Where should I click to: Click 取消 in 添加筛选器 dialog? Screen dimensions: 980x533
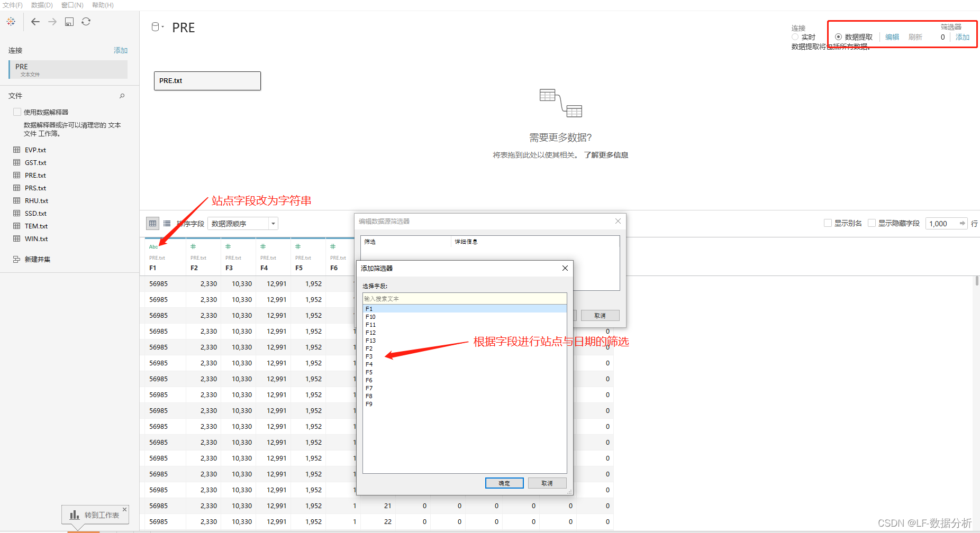[x=547, y=483]
